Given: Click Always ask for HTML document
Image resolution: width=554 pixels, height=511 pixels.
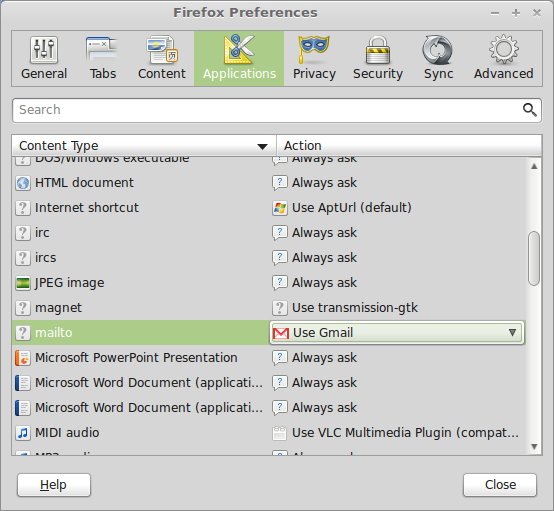Looking at the screenshot, I should tap(324, 183).
